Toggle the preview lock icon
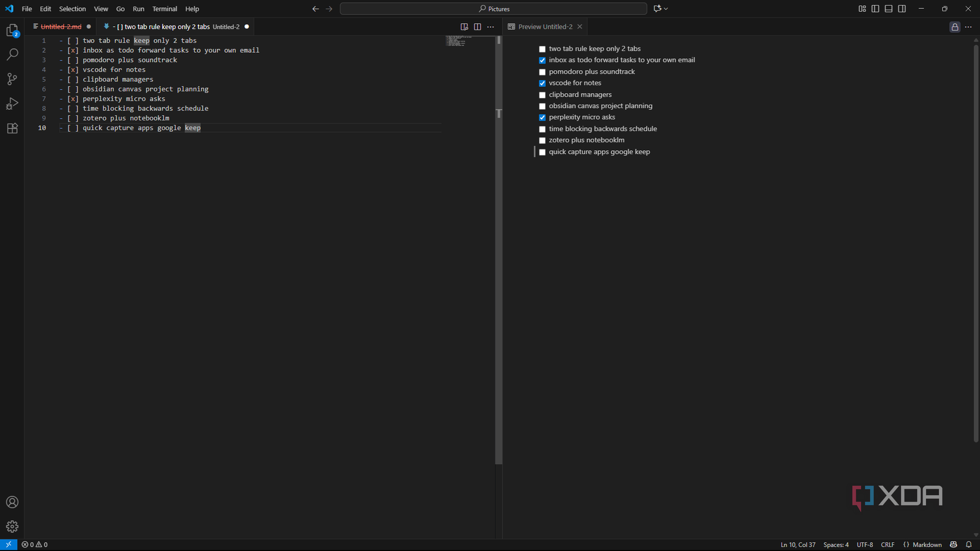Image resolution: width=980 pixels, height=551 pixels. point(954,27)
